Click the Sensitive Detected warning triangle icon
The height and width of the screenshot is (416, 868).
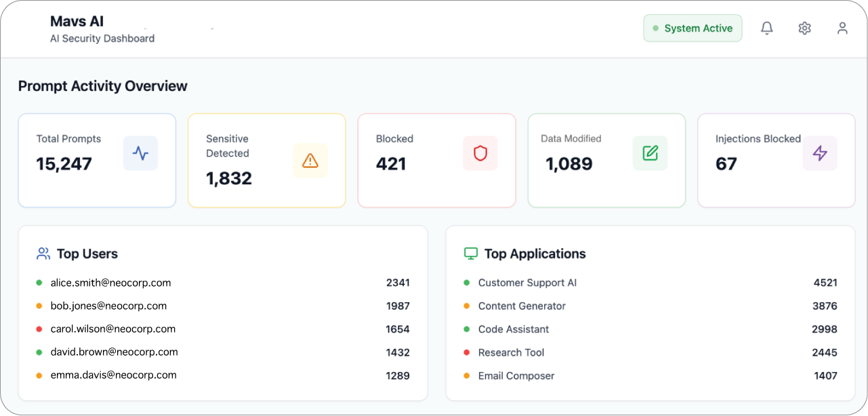coord(310,161)
